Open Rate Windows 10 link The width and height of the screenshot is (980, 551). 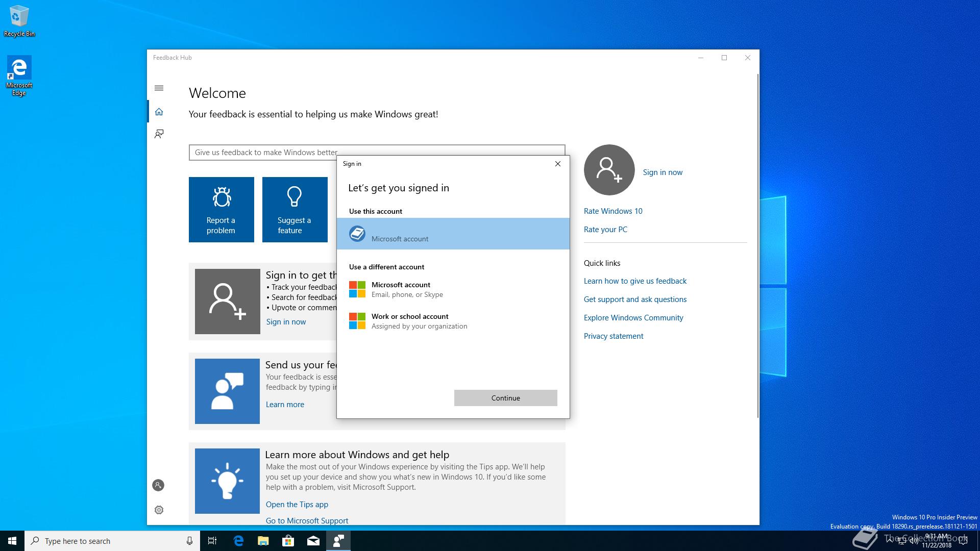(613, 211)
